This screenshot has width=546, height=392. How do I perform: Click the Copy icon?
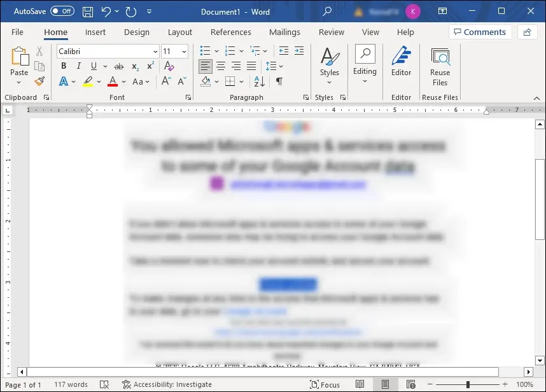[x=39, y=66]
